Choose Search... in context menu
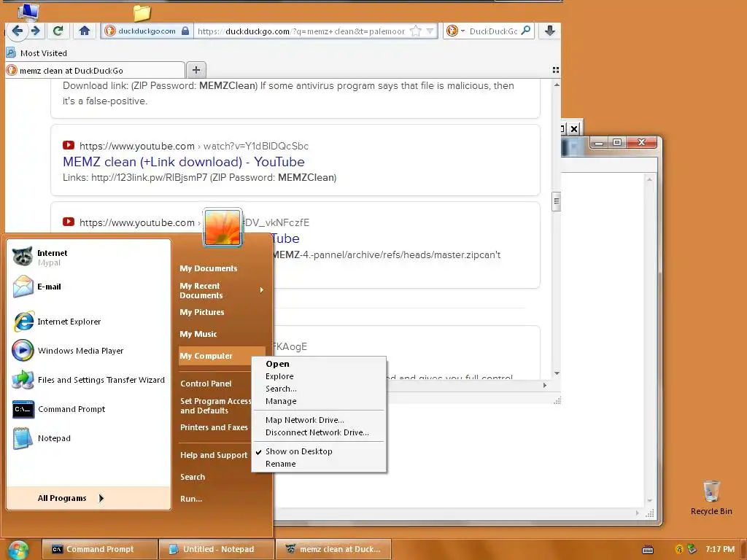The height and width of the screenshot is (560, 747). (x=318, y=389)
